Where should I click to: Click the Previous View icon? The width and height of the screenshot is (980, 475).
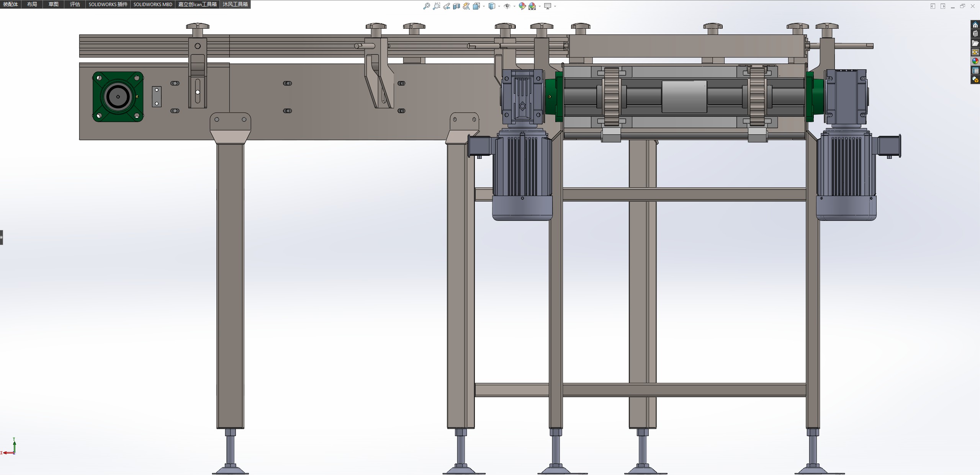[447, 6]
